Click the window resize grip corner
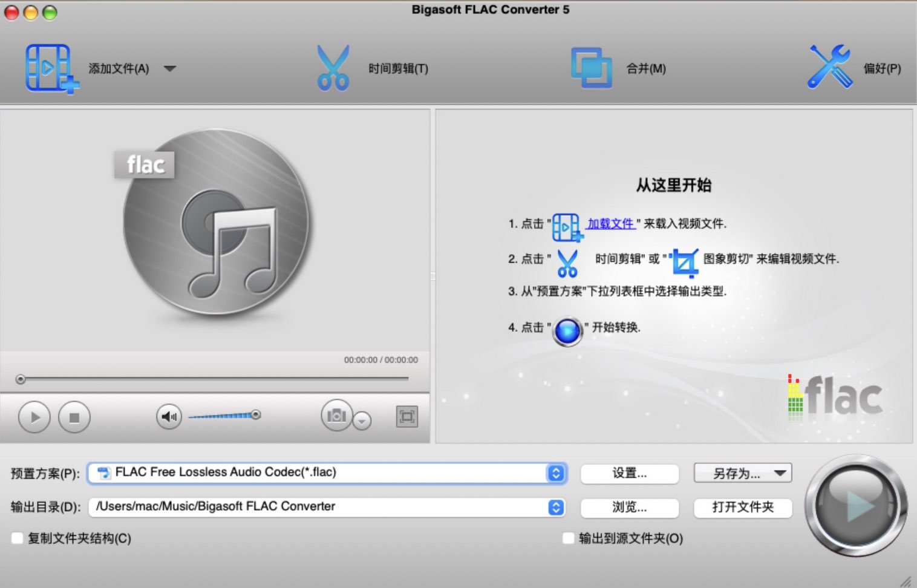 (x=906, y=581)
